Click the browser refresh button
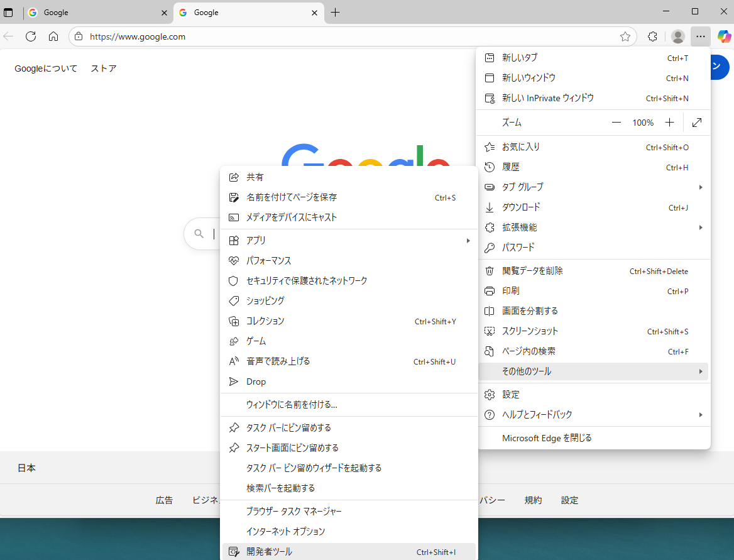This screenshot has height=560, width=734. click(31, 36)
